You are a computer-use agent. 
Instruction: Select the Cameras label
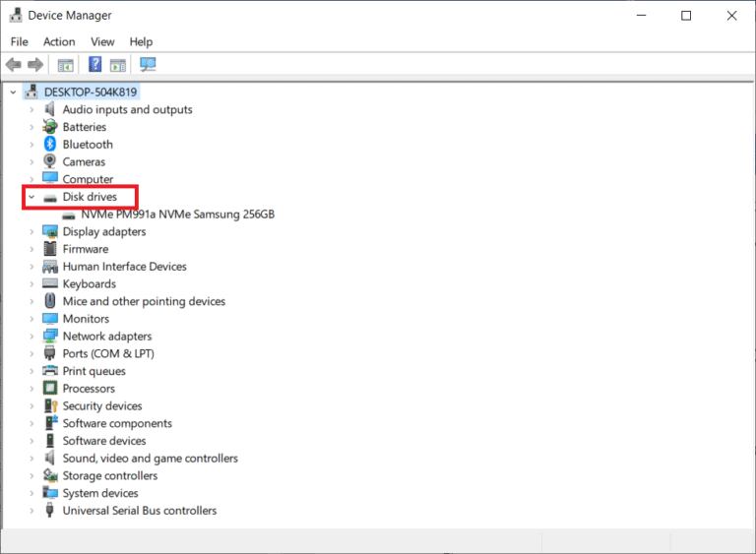[84, 161]
